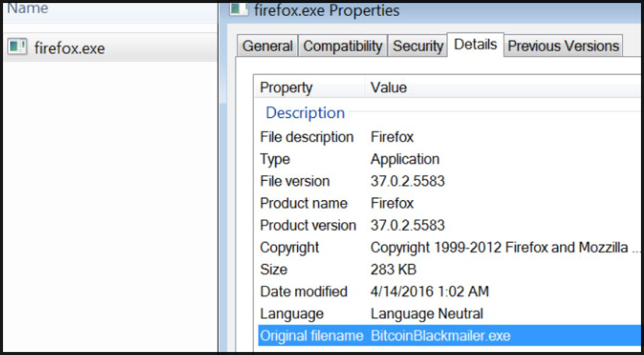Select the Type property label
The height and width of the screenshot is (355, 644).
(275, 159)
